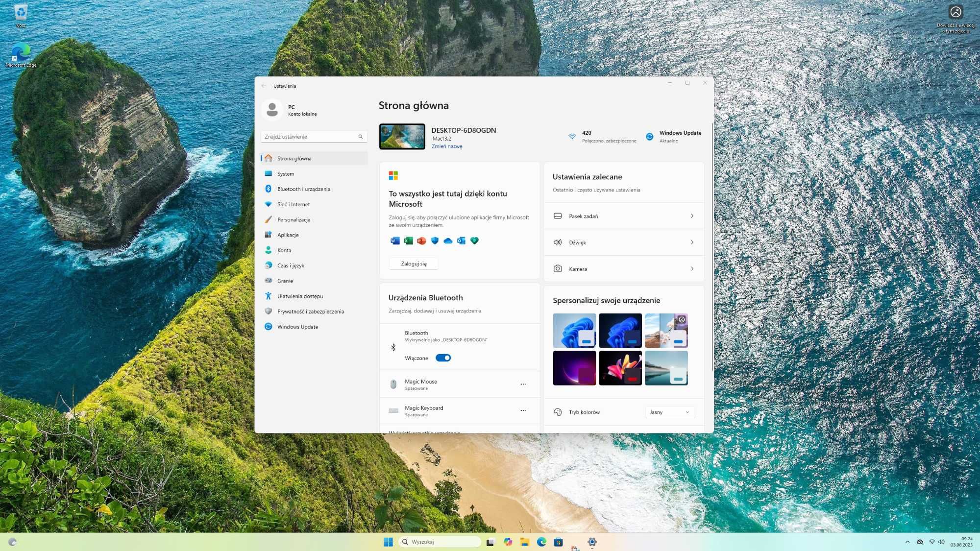The image size is (980, 551).
Task: Open the Kosz recycle bin icon
Action: click(21, 16)
